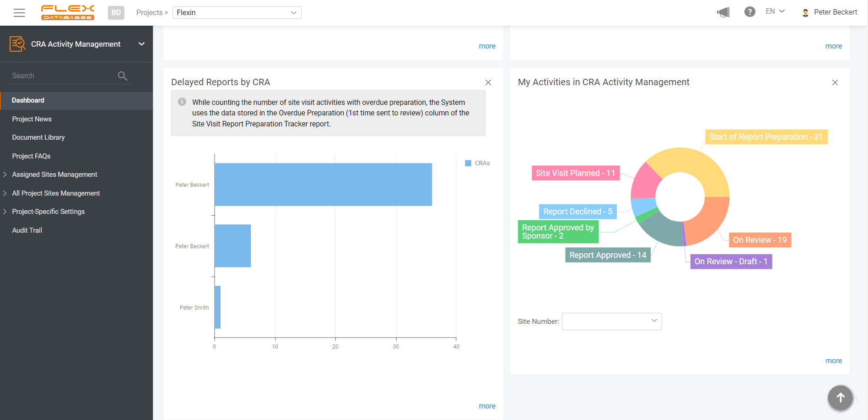
Task: Expand the Project-Specific Settings section
Action: [x=48, y=212]
